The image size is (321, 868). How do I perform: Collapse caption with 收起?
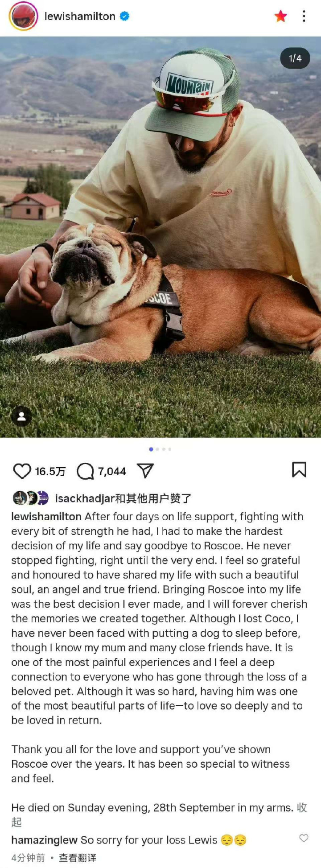click(x=302, y=808)
